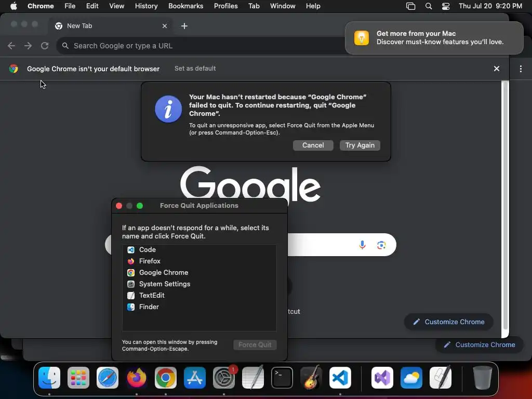This screenshot has width=532, height=399.
Task: Open the Chrome application menu
Action: (41, 6)
